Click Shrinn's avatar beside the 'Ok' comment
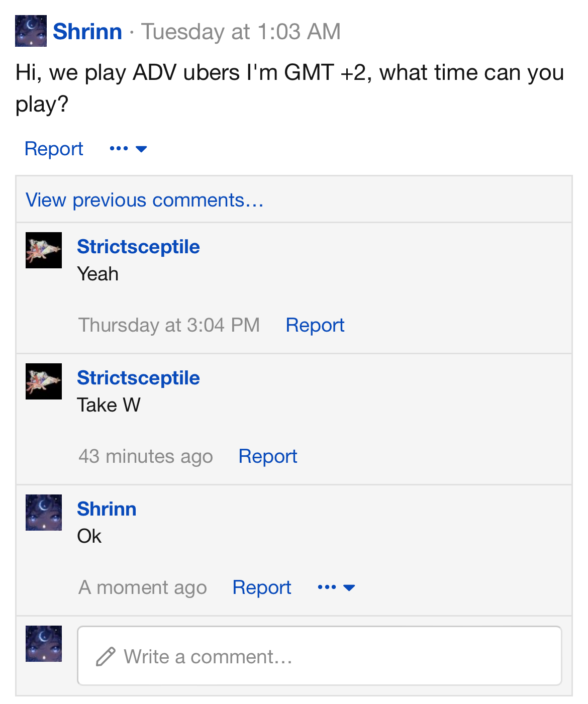This screenshot has width=588, height=704. tap(44, 513)
